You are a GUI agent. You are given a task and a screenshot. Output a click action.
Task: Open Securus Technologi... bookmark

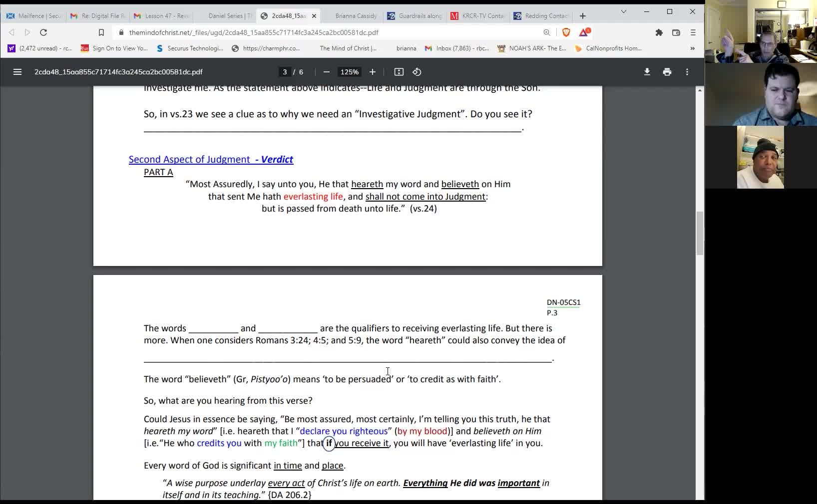190,48
